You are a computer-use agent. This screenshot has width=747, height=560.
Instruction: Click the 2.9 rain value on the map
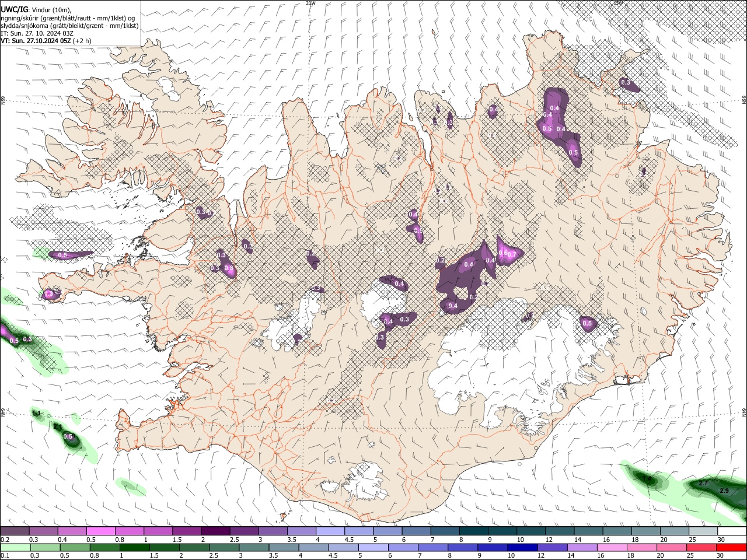[x=724, y=491]
